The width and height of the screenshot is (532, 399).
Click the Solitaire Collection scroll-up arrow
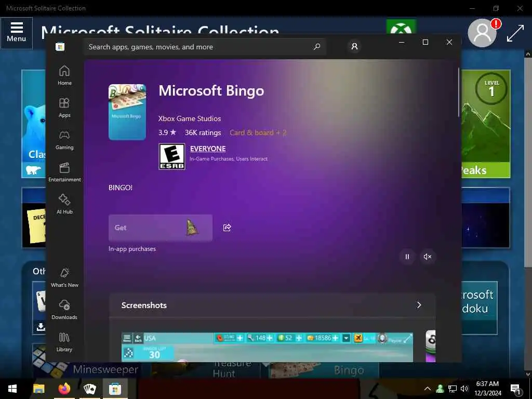click(528, 54)
